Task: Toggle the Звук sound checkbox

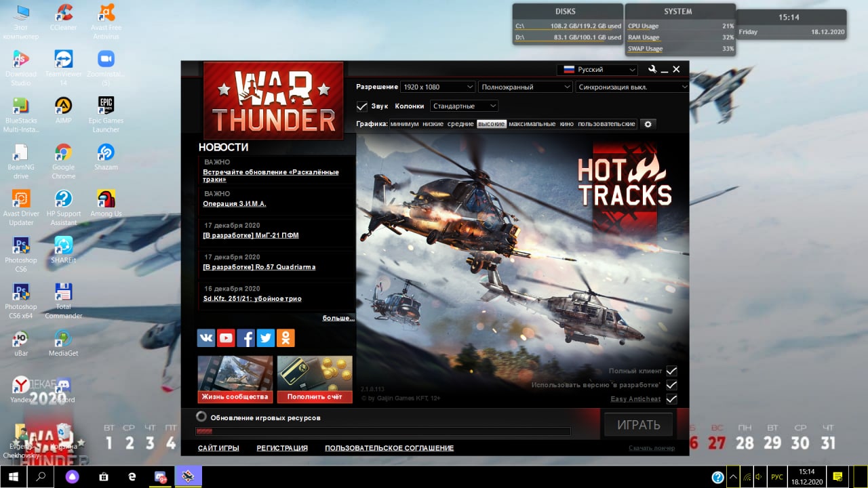Action: (x=362, y=106)
